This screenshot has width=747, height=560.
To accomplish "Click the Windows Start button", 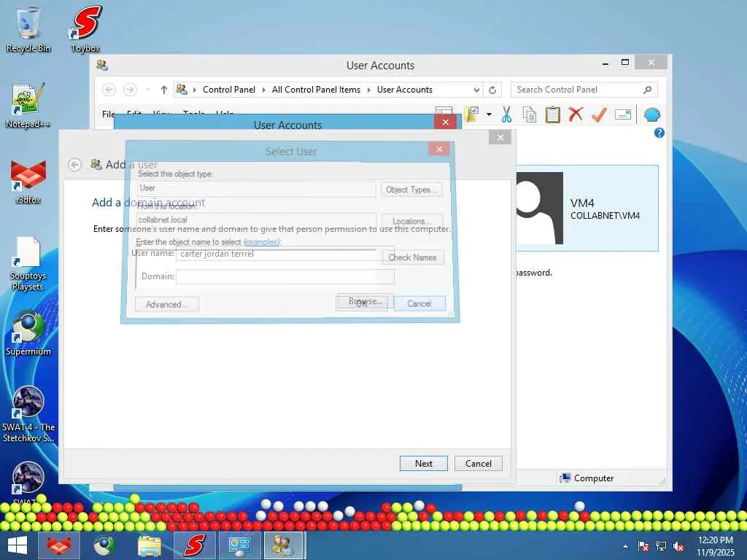I will point(18,545).
